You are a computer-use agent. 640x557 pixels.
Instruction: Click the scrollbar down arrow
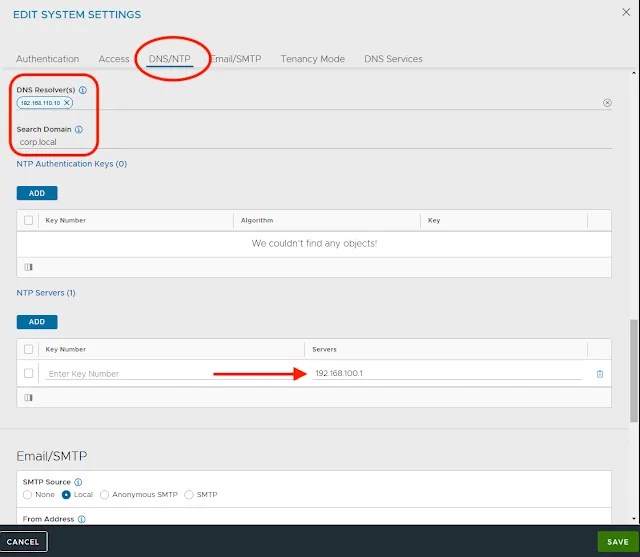[633, 519]
